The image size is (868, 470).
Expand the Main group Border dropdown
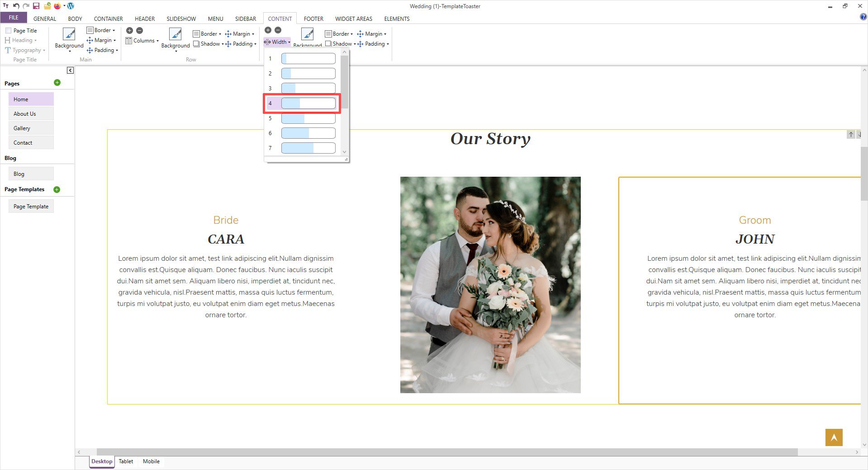tap(101, 30)
